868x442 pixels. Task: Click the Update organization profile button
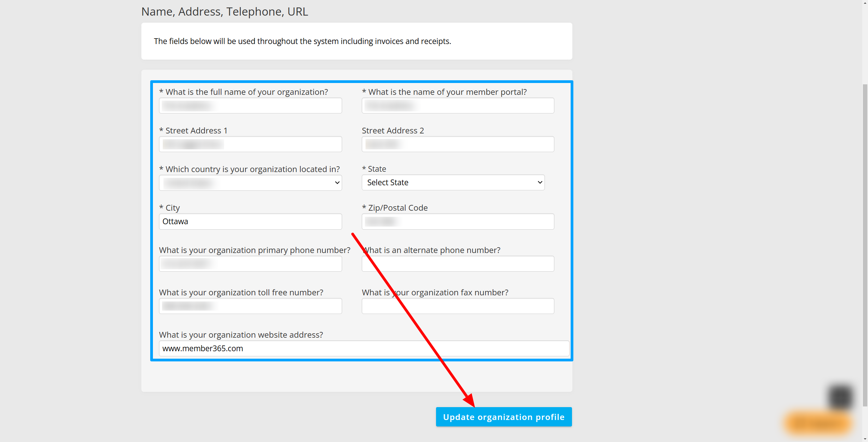(504, 417)
